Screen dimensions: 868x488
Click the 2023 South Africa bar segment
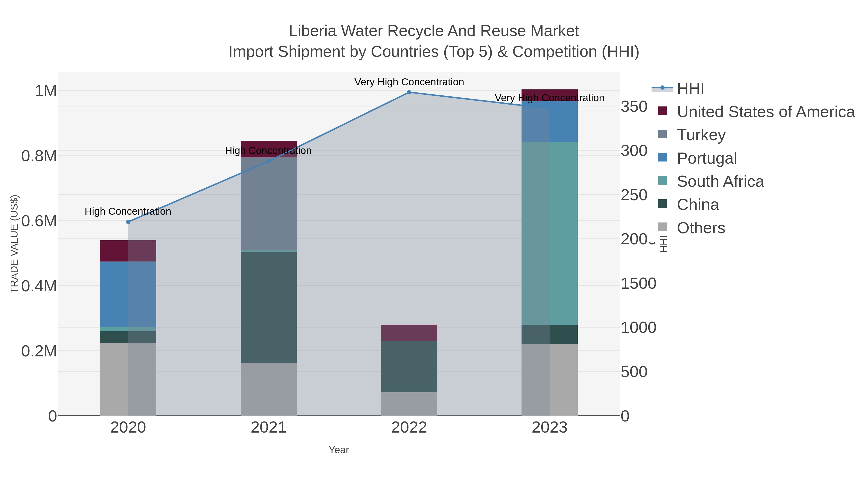pyautogui.click(x=549, y=233)
